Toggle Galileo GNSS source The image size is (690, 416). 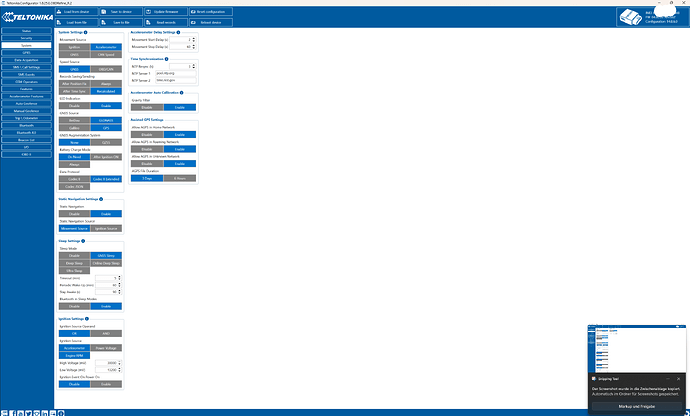(74, 128)
